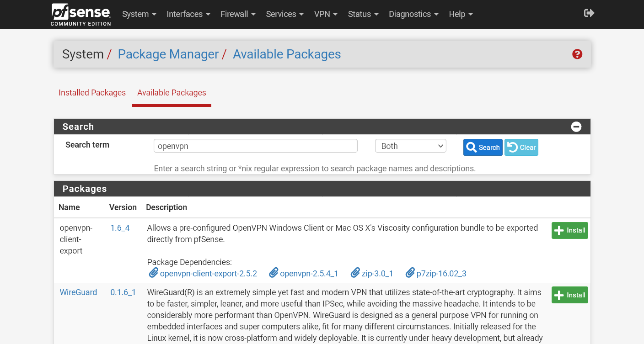Open the Both search-type combo box
This screenshot has width=644, height=344.
click(410, 146)
